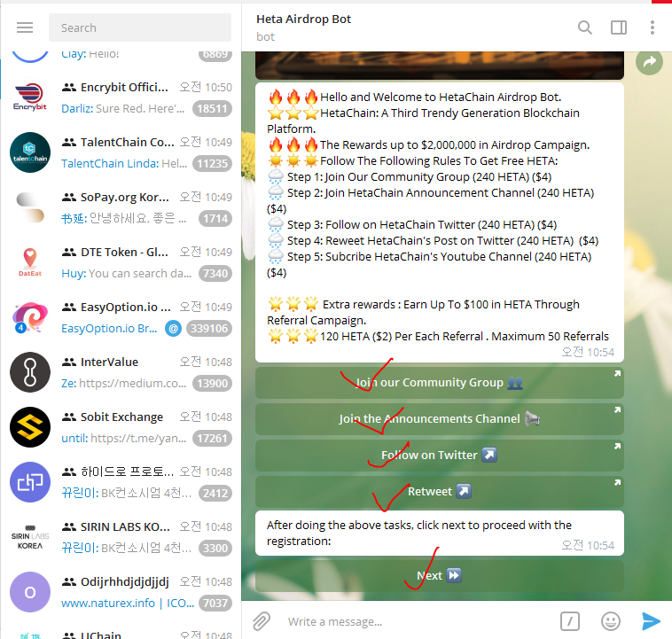This screenshot has height=639, width=672.
Task: Click the Next button
Action: [440, 575]
